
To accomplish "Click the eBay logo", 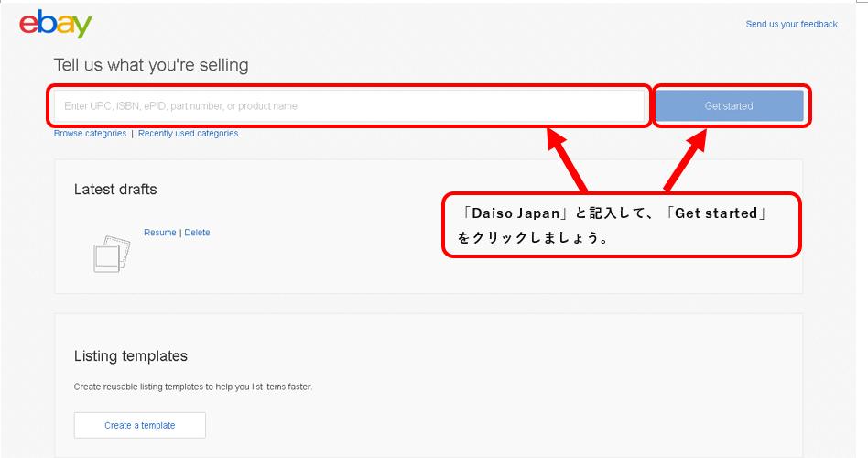I will [x=56, y=24].
